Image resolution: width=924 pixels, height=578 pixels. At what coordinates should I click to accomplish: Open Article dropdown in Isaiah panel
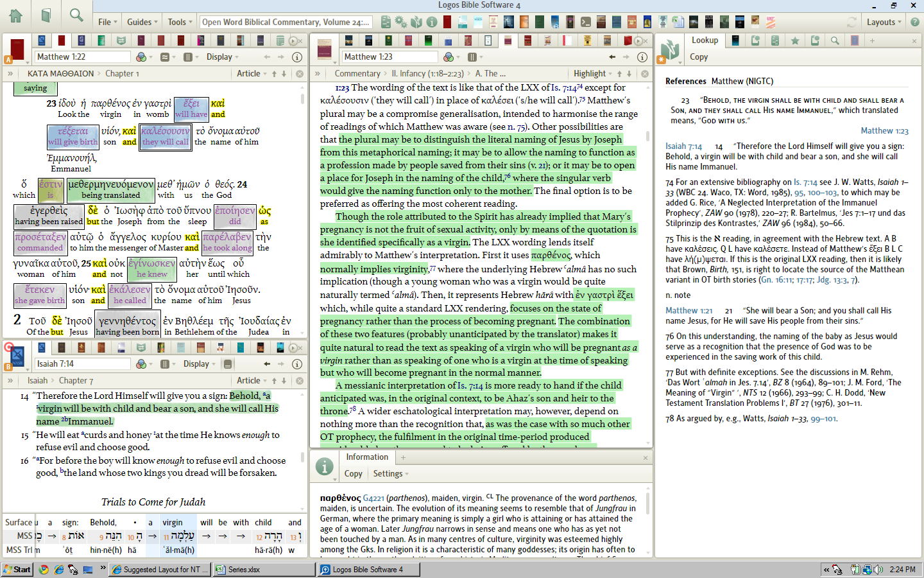pos(252,381)
